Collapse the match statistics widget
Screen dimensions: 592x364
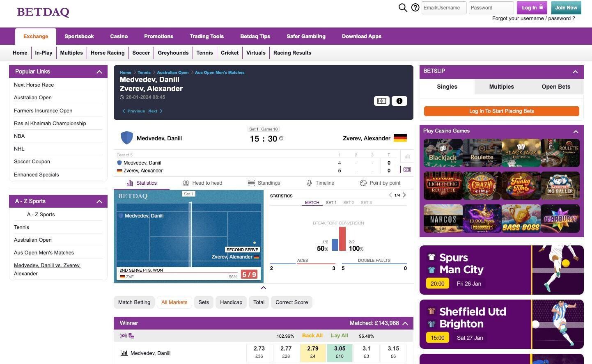(264, 288)
